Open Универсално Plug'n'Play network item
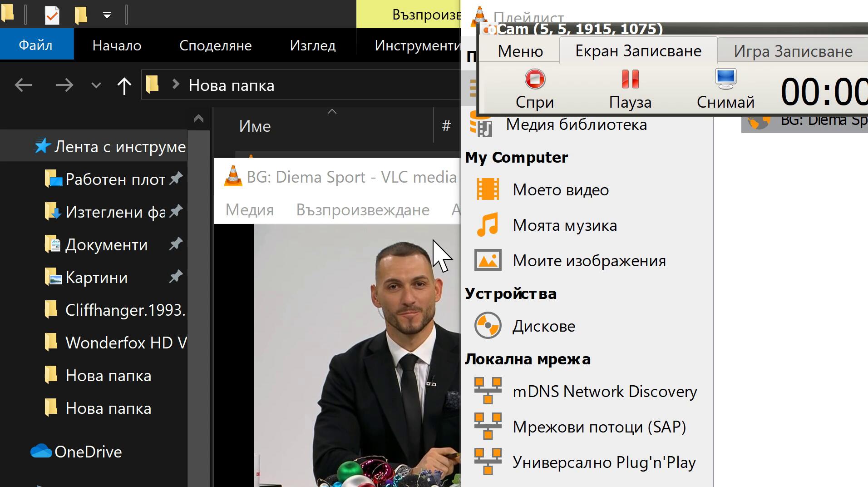This screenshot has height=487, width=868. pyautogui.click(x=604, y=462)
